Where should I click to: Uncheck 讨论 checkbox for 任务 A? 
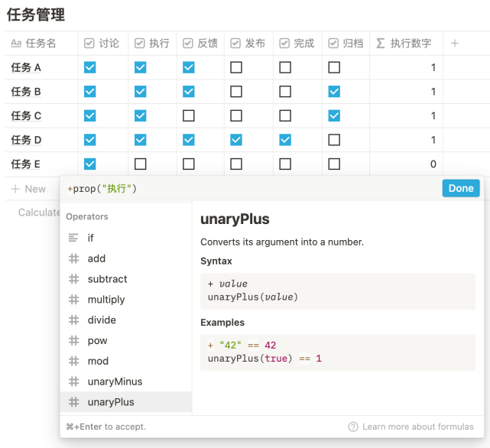[x=90, y=67]
